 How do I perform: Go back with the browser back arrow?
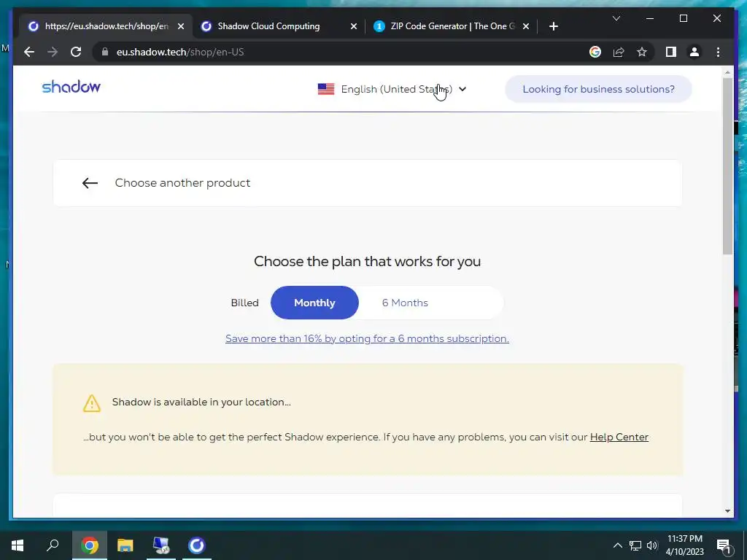click(29, 52)
